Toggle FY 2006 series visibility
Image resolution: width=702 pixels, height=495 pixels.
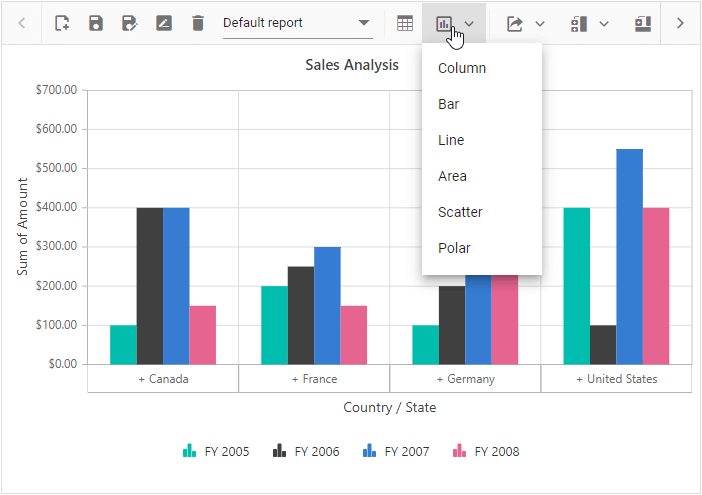tap(306, 451)
